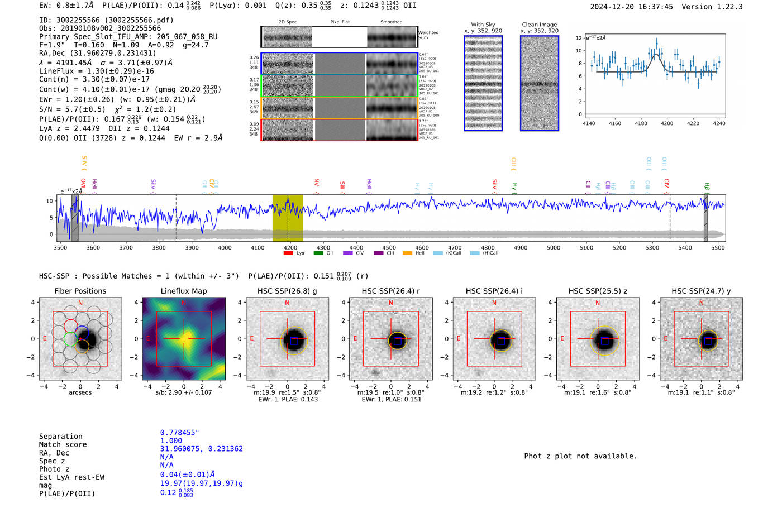Click the blue Separation value 0.778455"

coord(180,433)
